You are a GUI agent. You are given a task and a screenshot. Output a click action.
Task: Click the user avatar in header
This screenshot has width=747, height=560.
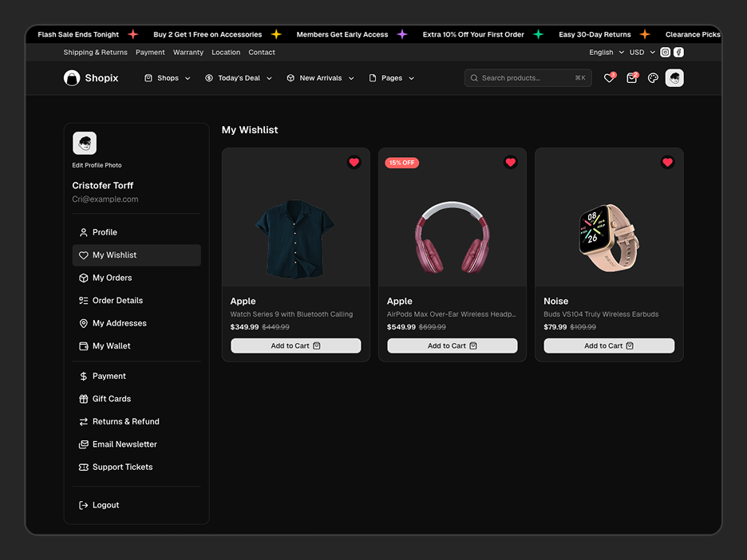674,78
